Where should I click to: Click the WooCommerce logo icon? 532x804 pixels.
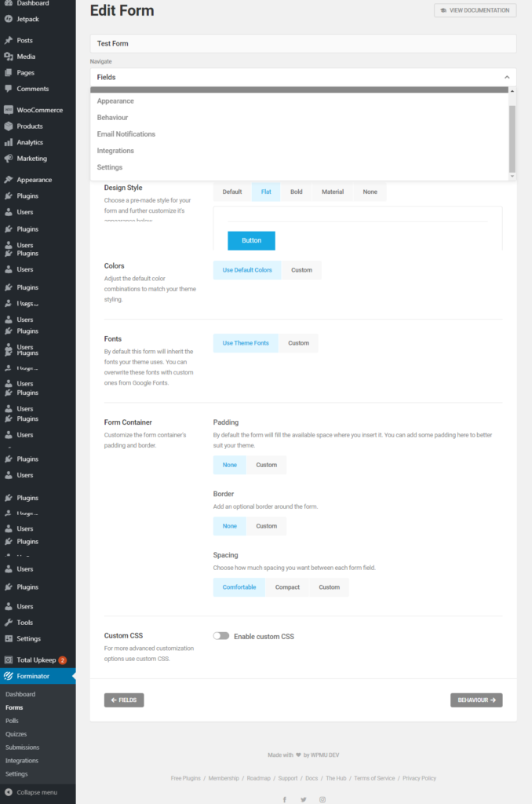(8, 110)
